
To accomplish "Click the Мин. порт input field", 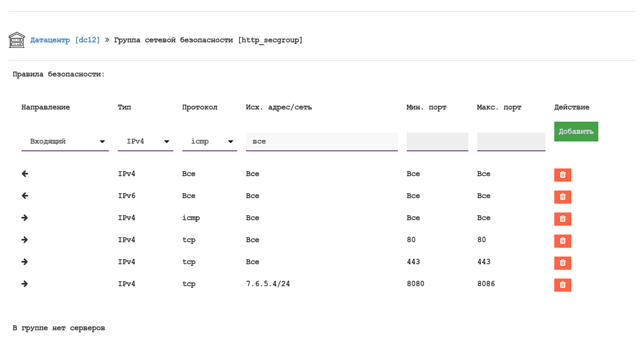I will tap(437, 141).
